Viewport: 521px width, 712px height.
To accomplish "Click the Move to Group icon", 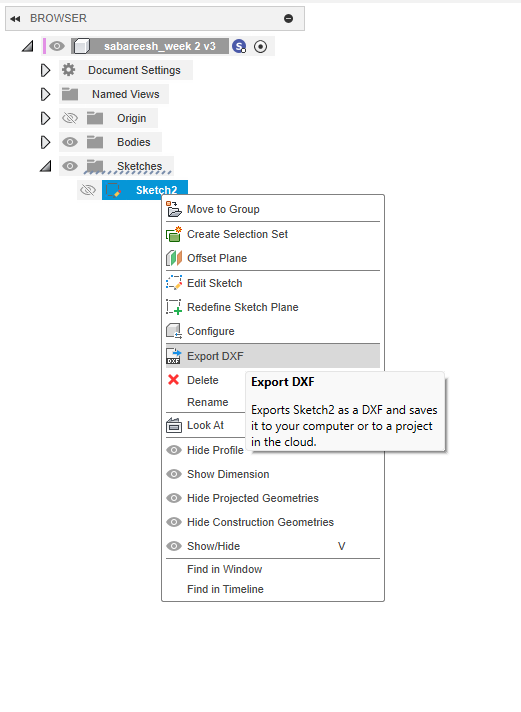I will click(174, 209).
